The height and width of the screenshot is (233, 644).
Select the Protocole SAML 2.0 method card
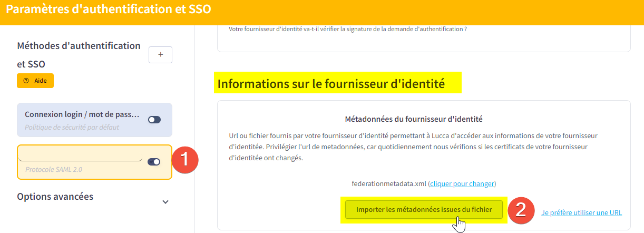click(x=94, y=162)
